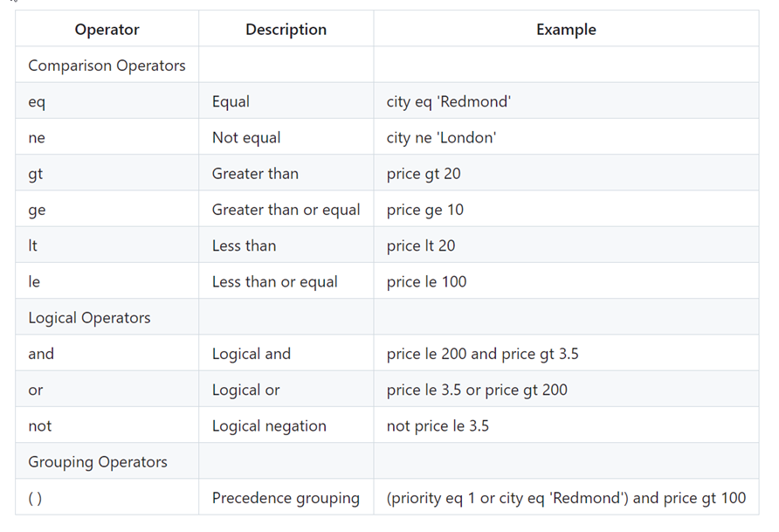
Task: Select the example price le 100
Action: click(426, 281)
